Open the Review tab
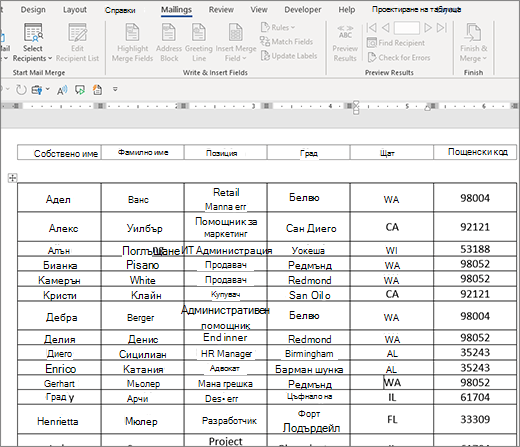The image size is (520, 447). pos(221,10)
